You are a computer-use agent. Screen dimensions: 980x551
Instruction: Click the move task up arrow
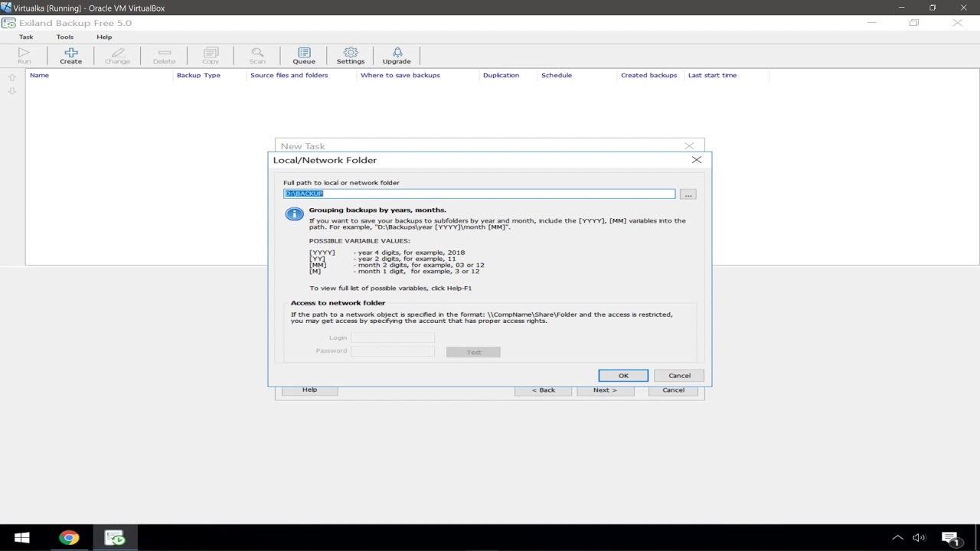point(11,77)
